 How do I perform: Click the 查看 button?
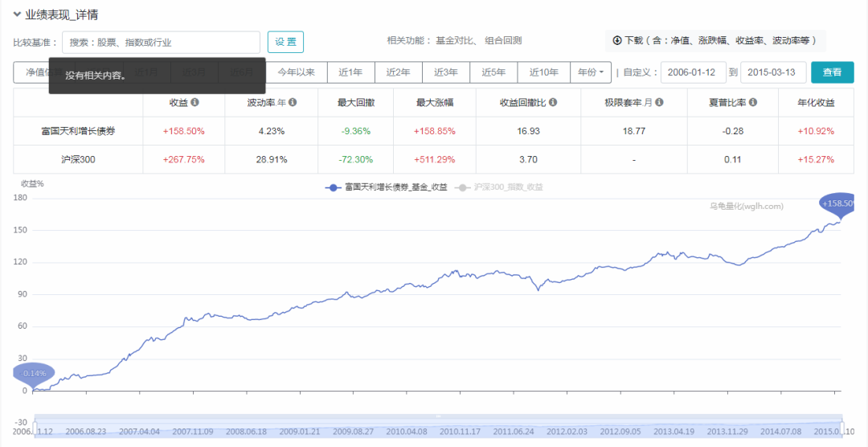[832, 72]
